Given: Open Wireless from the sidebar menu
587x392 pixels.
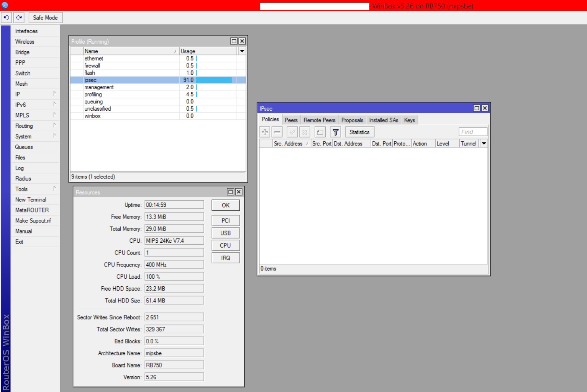Looking at the screenshot, I should 35,42.
